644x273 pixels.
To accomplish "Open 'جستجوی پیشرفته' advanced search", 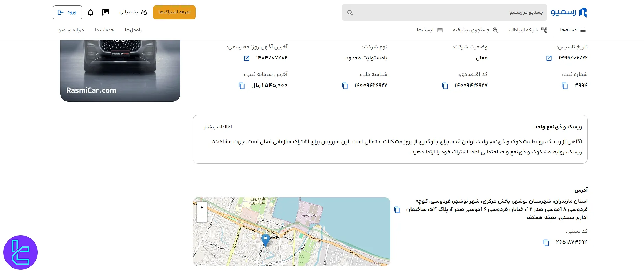I will (x=475, y=30).
